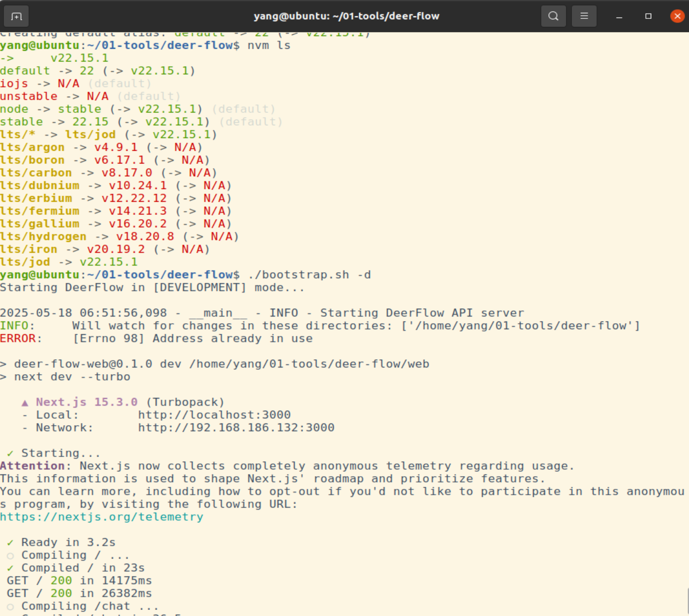This screenshot has height=616, width=689.
Task: Click the './bootstrap.sh -d' command
Action: (x=309, y=275)
